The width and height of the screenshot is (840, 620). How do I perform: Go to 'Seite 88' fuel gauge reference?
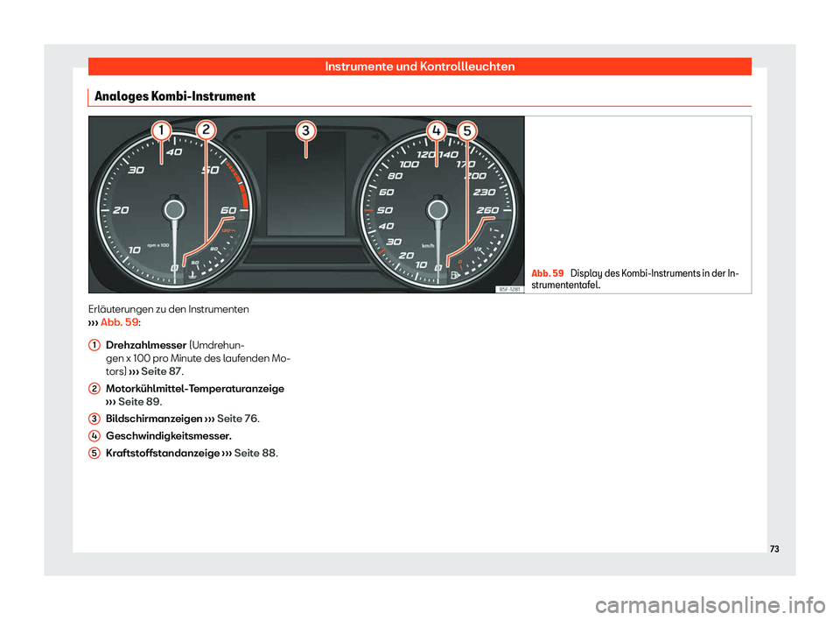pyautogui.click(x=255, y=454)
